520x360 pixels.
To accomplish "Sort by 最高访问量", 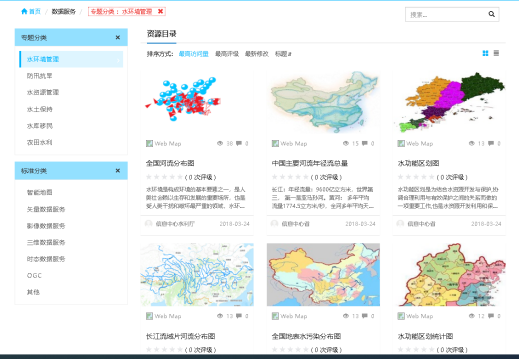I will pyautogui.click(x=194, y=54).
